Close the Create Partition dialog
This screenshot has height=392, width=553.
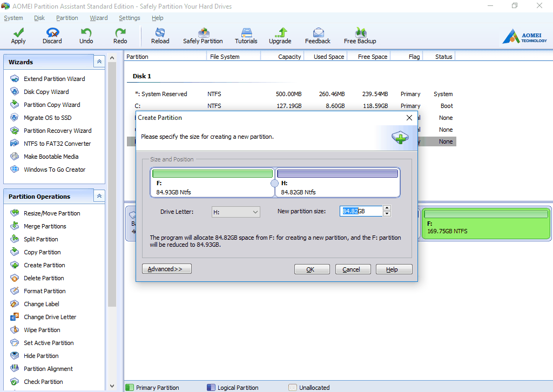pos(409,118)
